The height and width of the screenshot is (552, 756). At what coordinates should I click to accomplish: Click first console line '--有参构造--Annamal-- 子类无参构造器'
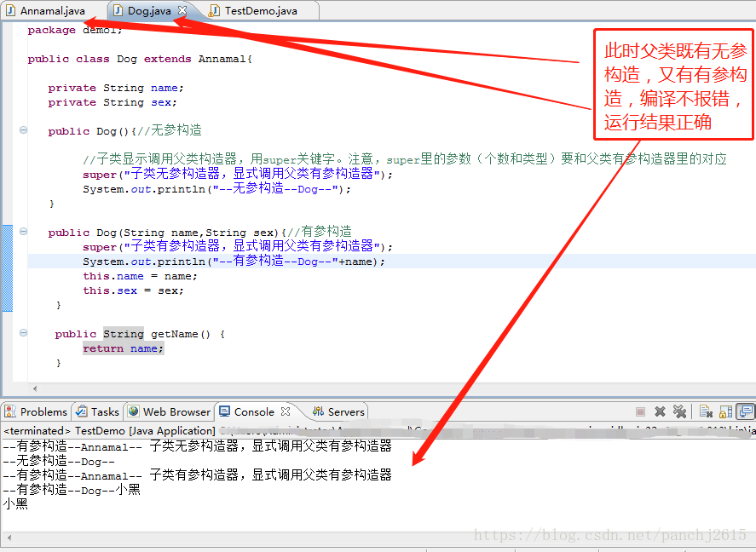[197, 446]
